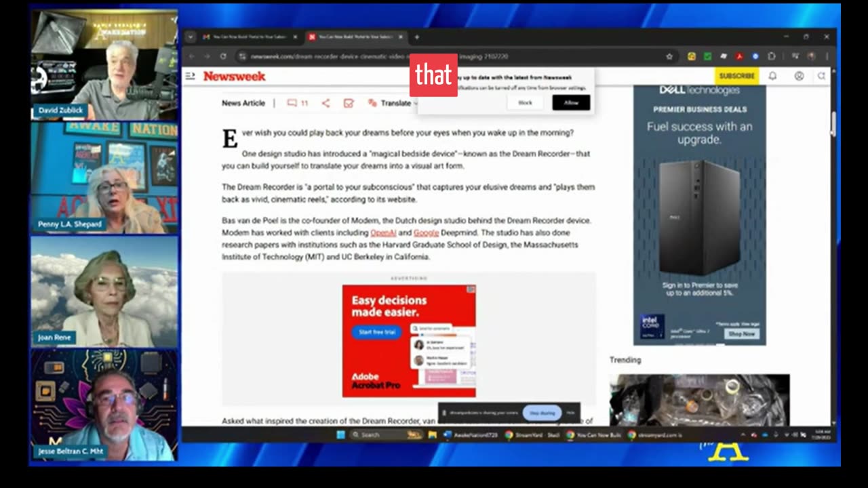Open File Explorer from the taskbar
The image size is (868, 488).
click(432, 435)
